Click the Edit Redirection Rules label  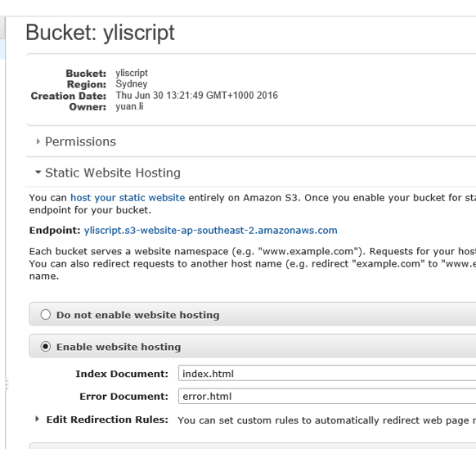[107, 420]
